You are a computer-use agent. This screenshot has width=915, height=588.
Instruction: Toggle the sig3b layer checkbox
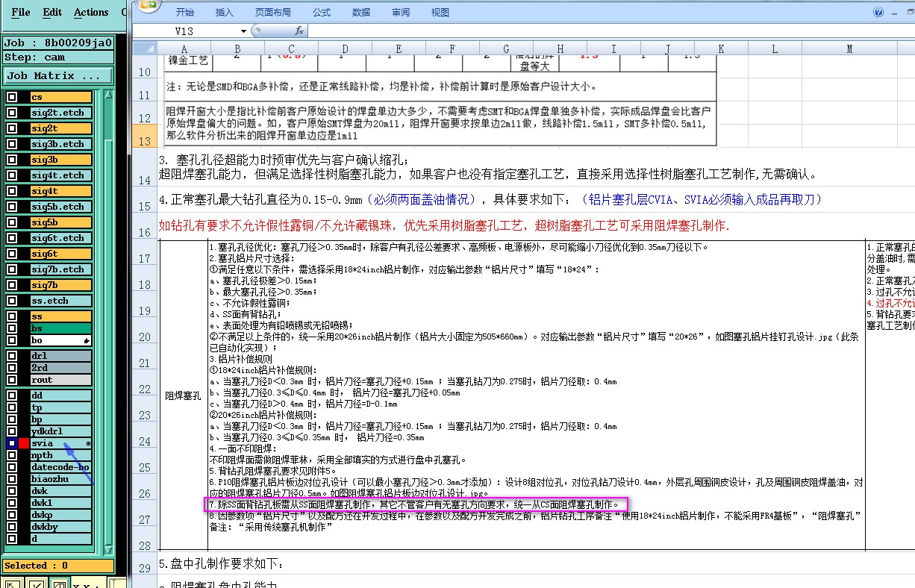tap(12, 160)
